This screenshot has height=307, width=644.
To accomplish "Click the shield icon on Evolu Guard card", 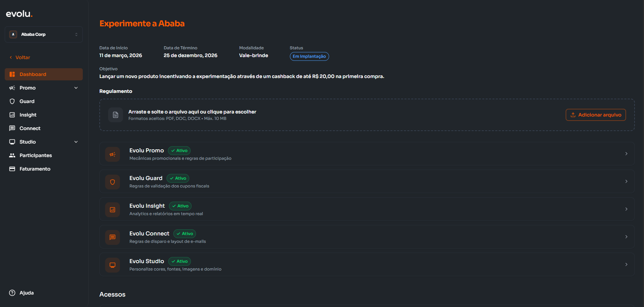I will 113,182.
